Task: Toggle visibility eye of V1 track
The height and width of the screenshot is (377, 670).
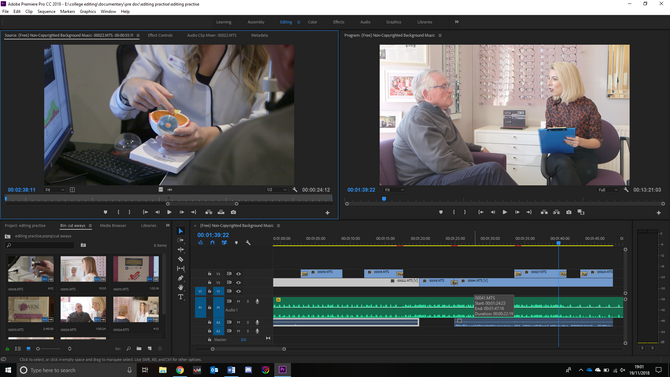Action: [238, 292]
